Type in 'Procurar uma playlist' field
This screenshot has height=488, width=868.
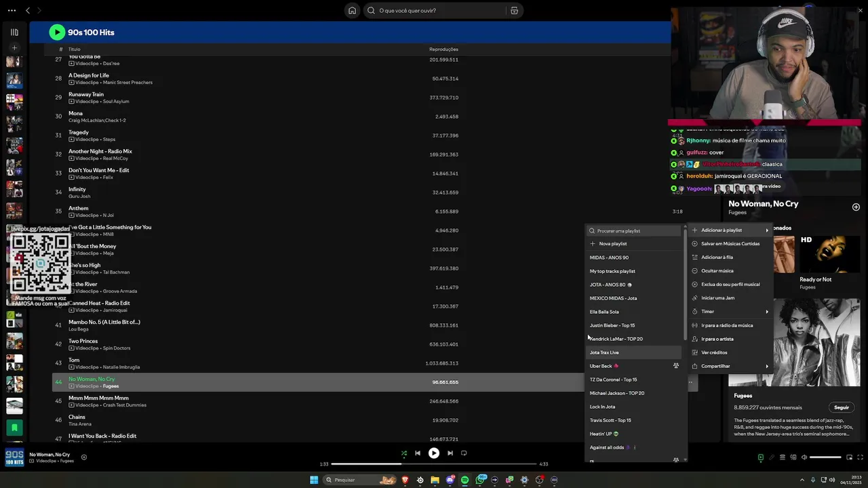[x=634, y=230]
